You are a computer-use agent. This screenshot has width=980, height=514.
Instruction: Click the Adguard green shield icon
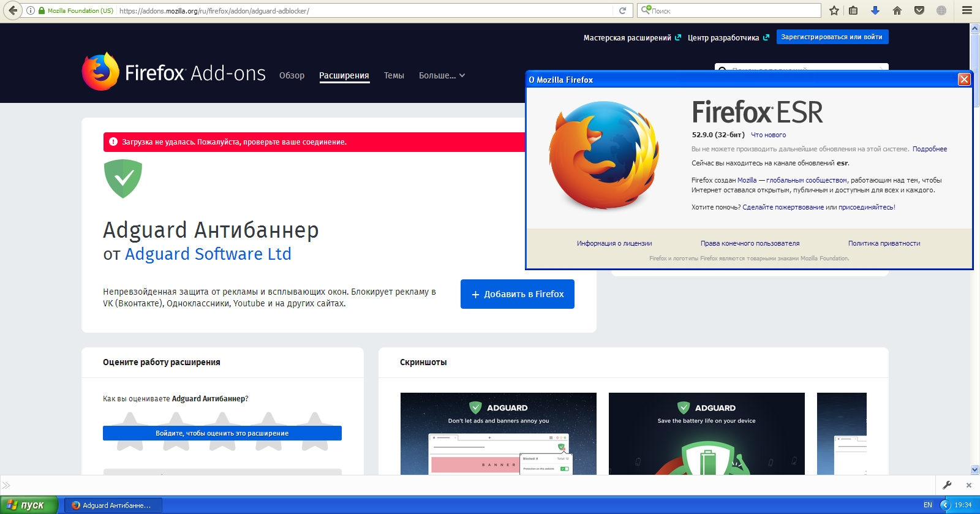click(123, 178)
